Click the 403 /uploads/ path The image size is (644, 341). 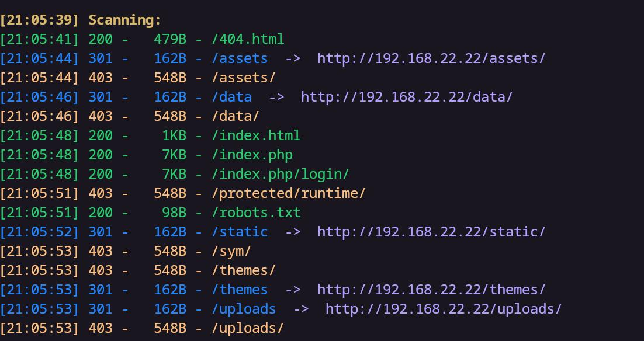coord(248,328)
